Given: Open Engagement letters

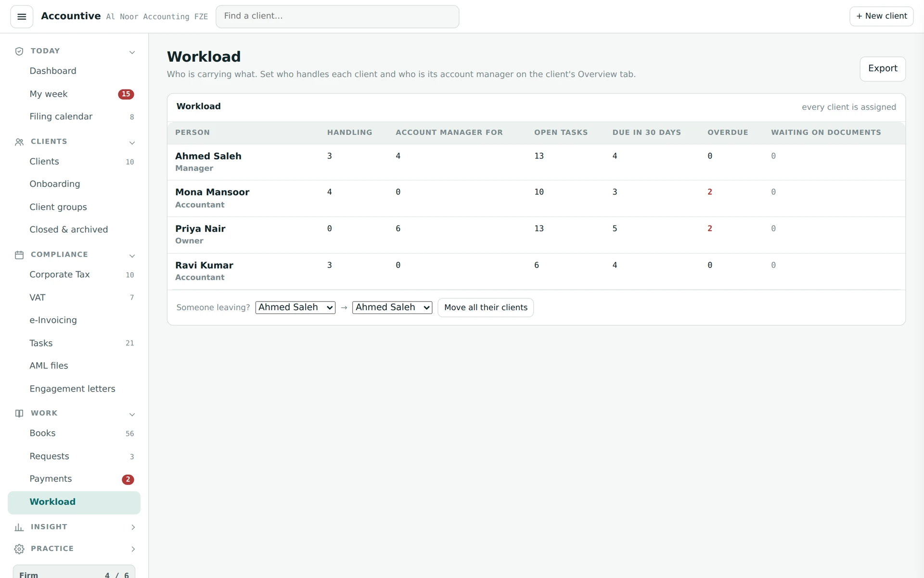Looking at the screenshot, I should 74,389.
